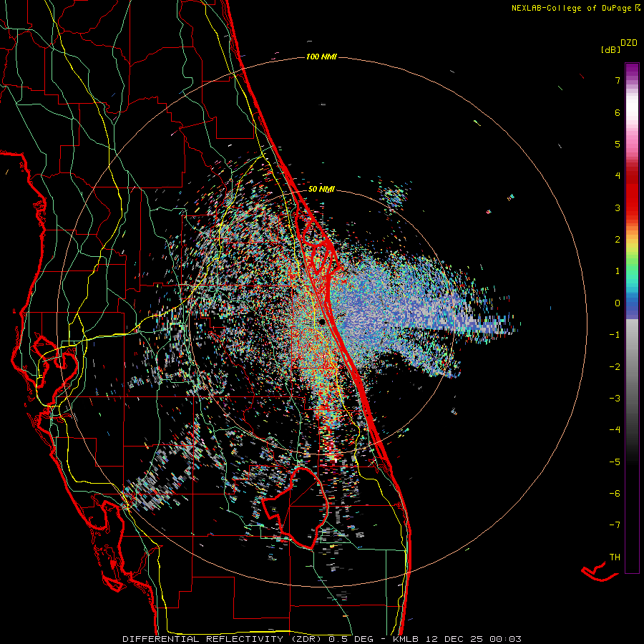Click the -4 value on the colorbar scale

(615, 430)
